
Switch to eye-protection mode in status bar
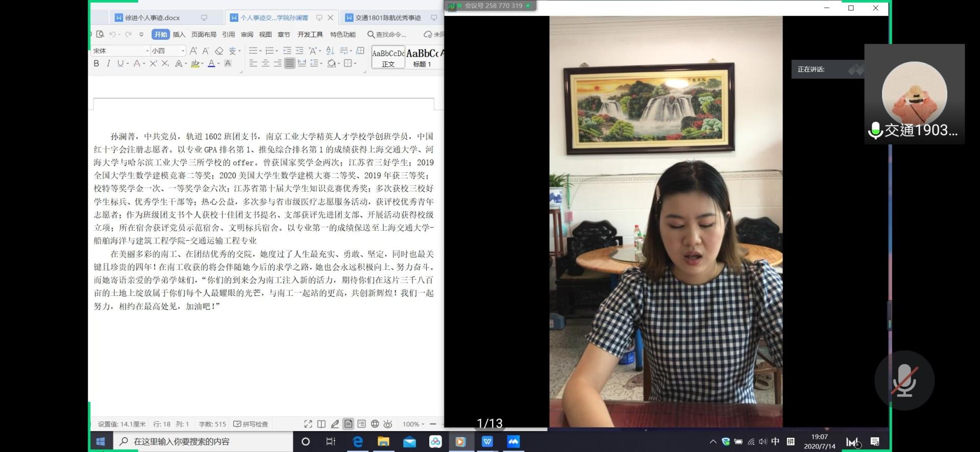388,424
